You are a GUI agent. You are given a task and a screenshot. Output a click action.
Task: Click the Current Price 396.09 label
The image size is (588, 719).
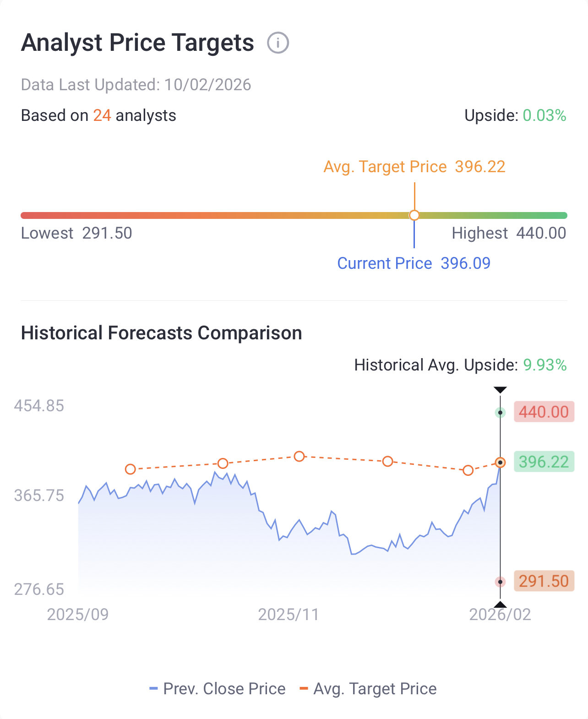[x=414, y=263]
